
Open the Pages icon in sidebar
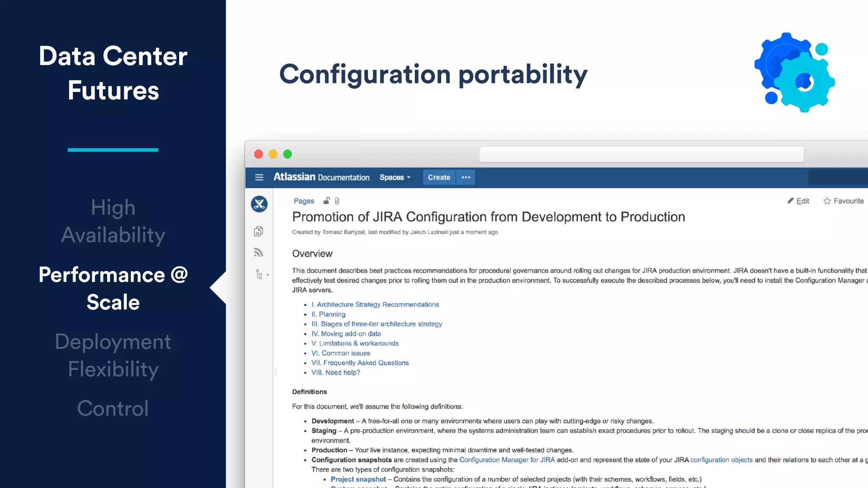pyautogui.click(x=259, y=231)
